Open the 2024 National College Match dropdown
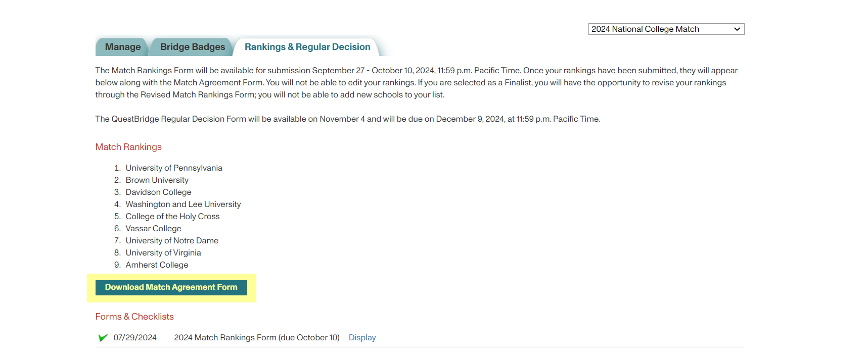This screenshot has width=868, height=360. (666, 29)
